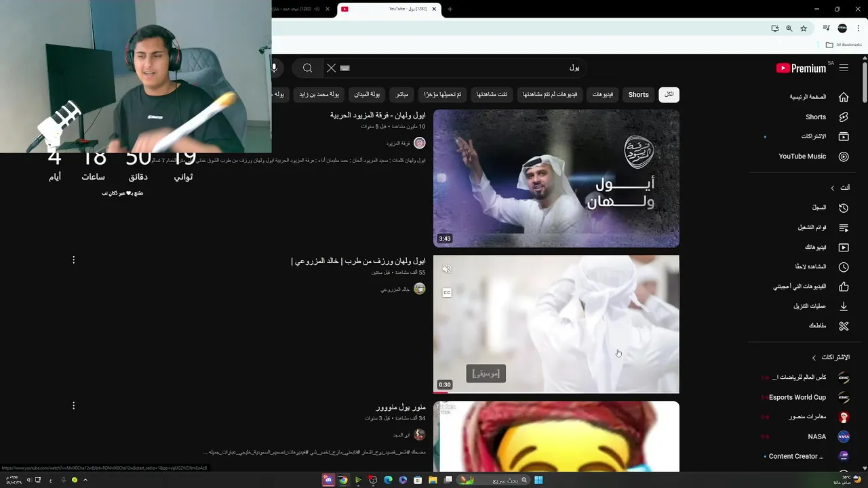Select فيديوهات لم تتم مشاهدتها filter chip
868x488 pixels.
[550, 94]
